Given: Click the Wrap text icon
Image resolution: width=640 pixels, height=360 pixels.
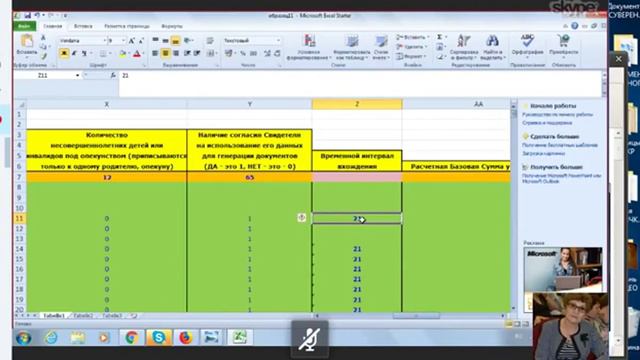Looking at the screenshot, I should [210, 40].
